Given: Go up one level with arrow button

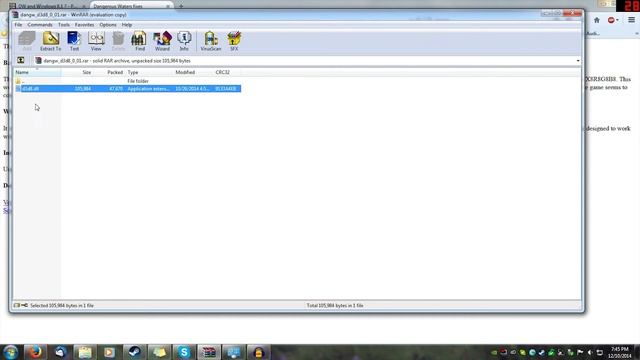Looking at the screenshot, I should 21,60.
